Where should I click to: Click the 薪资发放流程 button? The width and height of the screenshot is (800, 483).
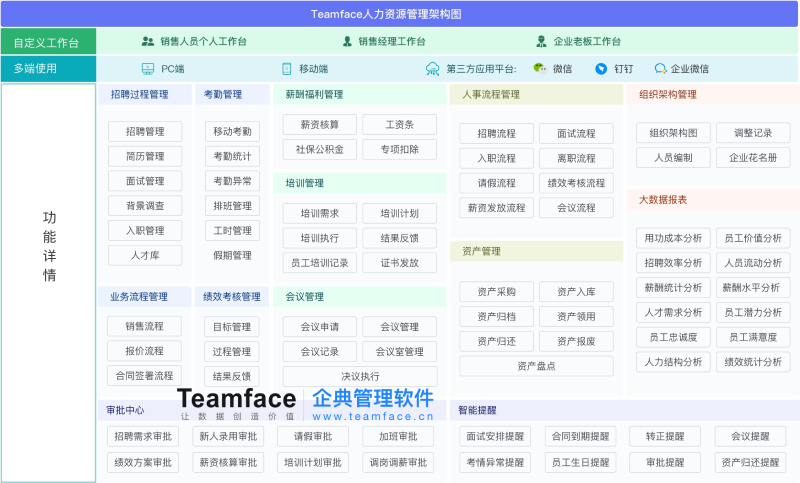(x=496, y=208)
